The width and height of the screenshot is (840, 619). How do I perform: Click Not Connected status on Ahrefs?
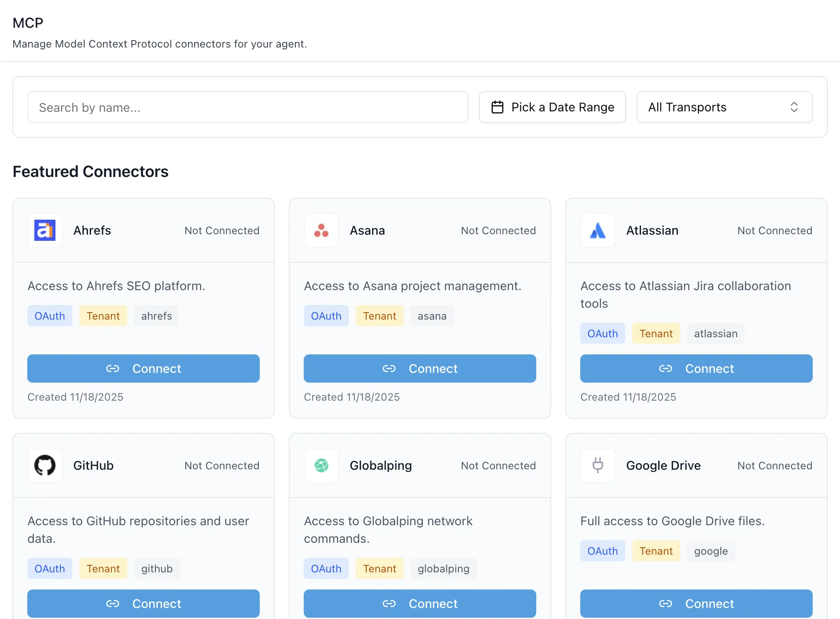click(222, 230)
